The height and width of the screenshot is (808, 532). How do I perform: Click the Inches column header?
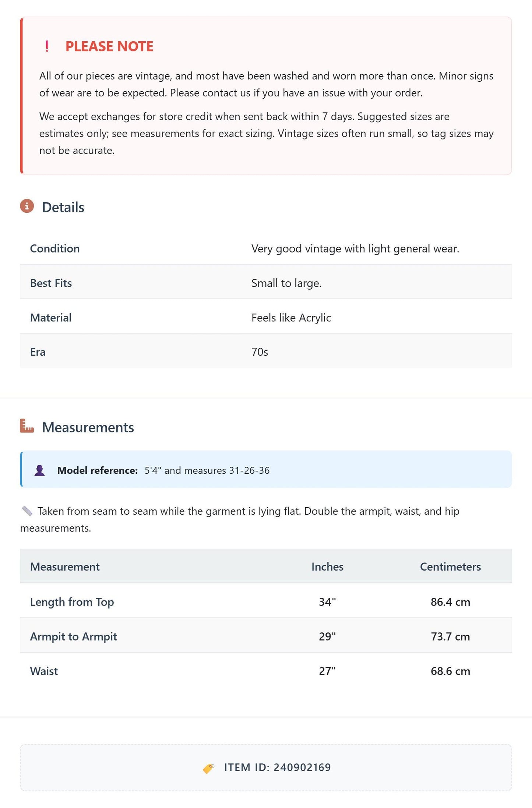[327, 567]
